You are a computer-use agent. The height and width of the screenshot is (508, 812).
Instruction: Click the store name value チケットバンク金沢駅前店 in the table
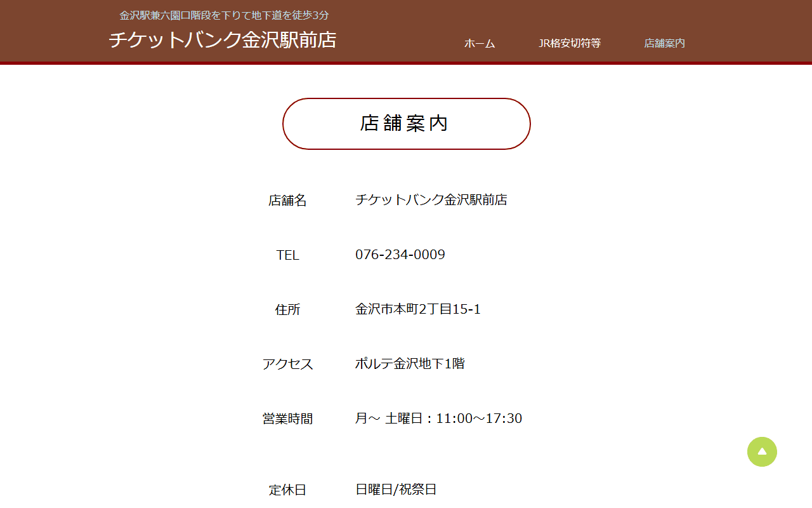point(431,200)
